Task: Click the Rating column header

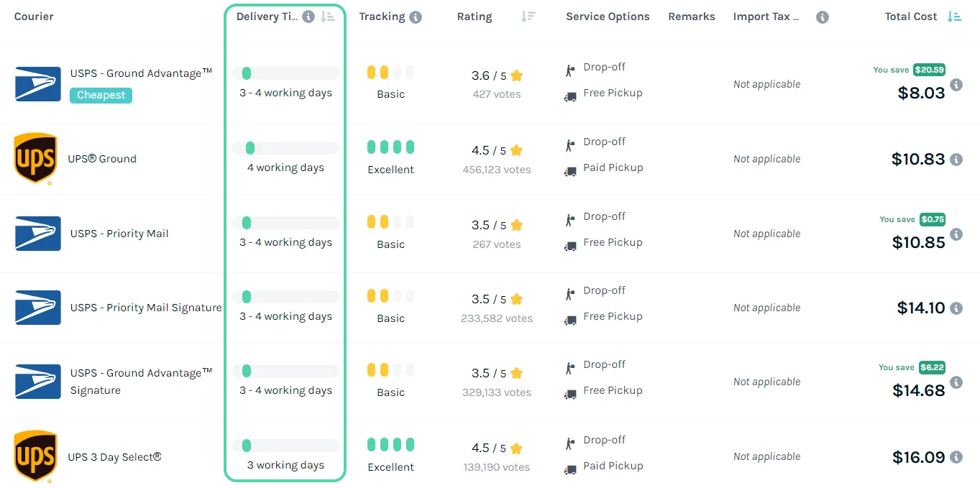Action: pyautogui.click(x=475, y=17)
